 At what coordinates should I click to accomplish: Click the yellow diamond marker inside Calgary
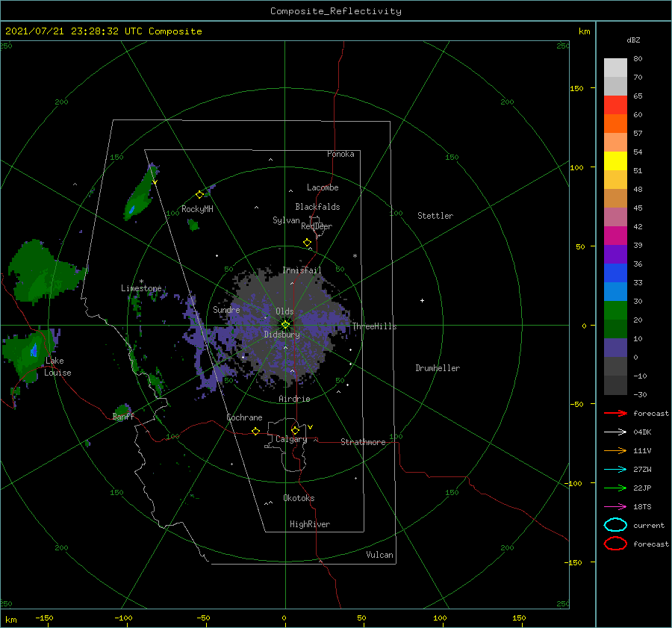tap(295, 430)
